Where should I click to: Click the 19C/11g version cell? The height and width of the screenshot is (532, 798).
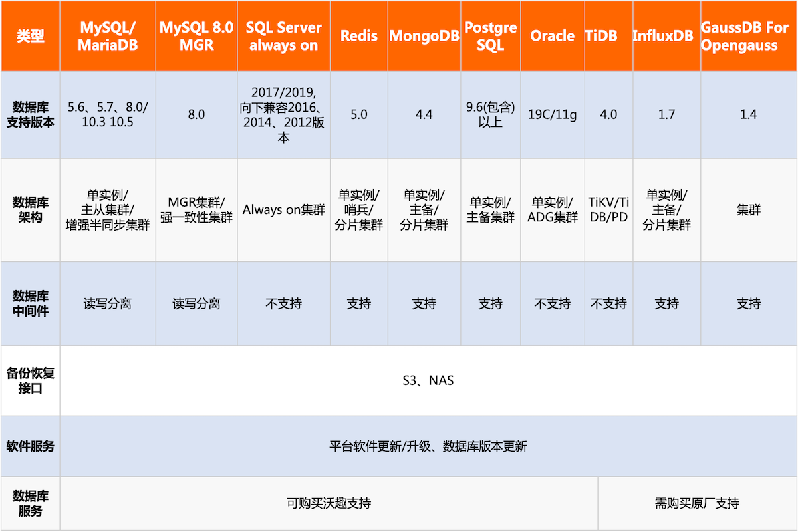pos(552,114)
